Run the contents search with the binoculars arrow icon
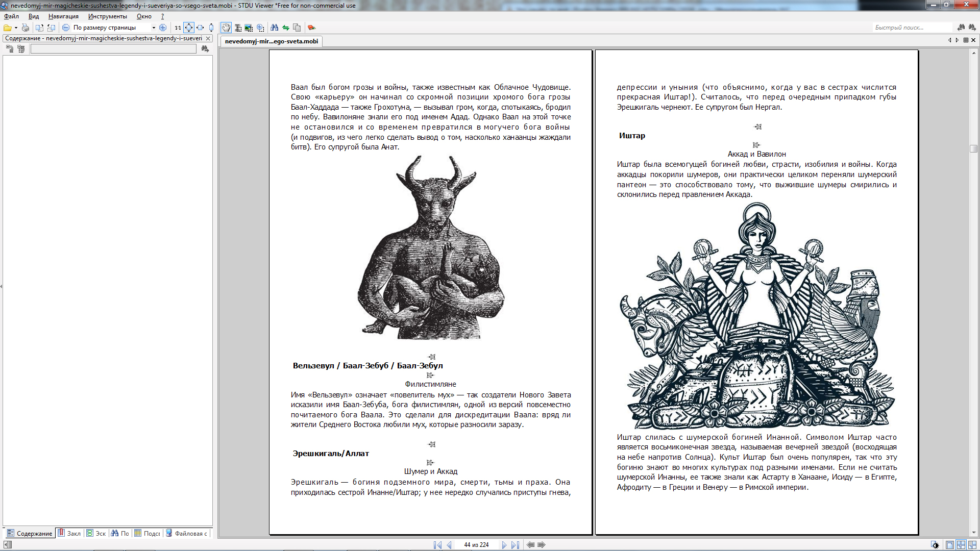The image size is (980, 551). click(x=205, y=49)
